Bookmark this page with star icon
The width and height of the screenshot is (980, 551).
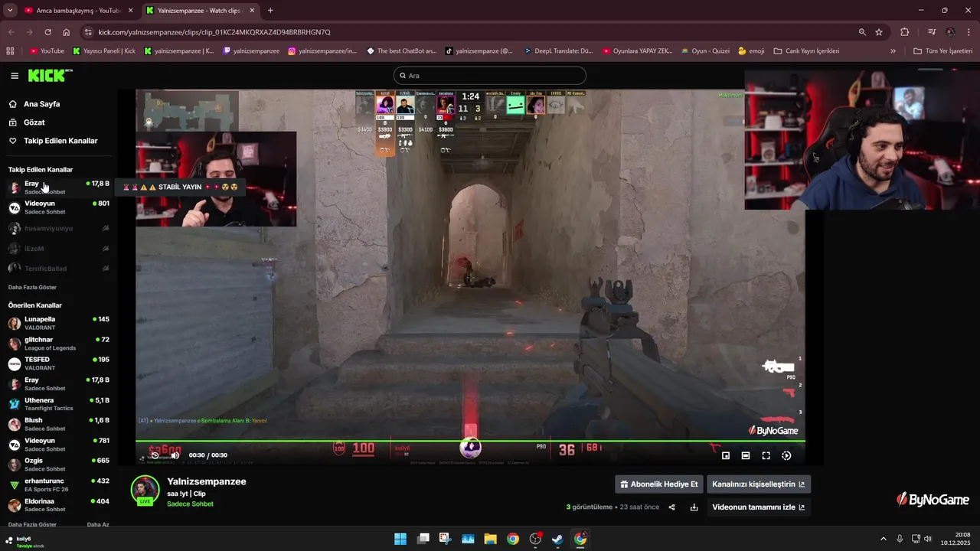879,32
